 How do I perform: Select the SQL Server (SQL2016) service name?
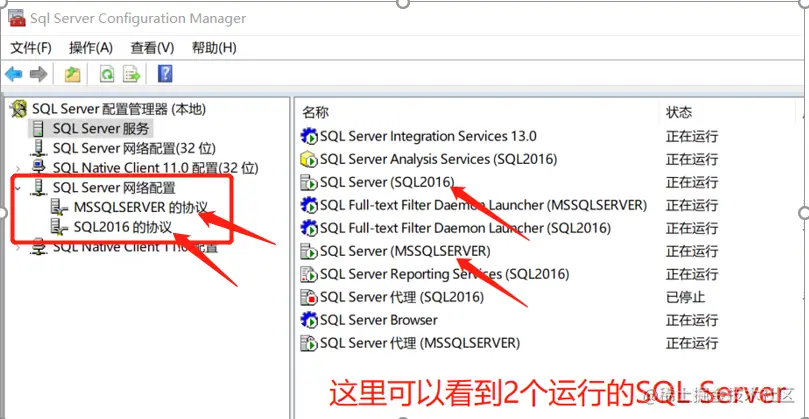click(x=387, y=182)
